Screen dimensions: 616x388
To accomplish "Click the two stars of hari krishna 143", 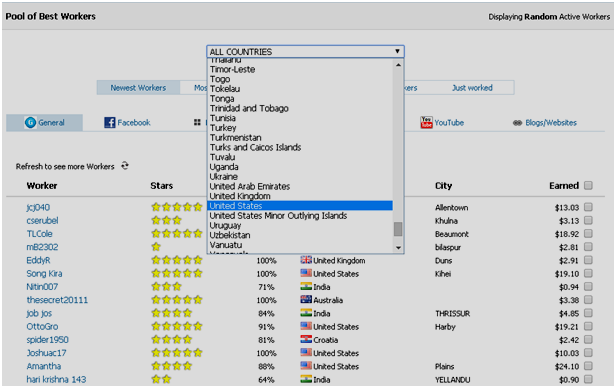I will click(161, 379).
